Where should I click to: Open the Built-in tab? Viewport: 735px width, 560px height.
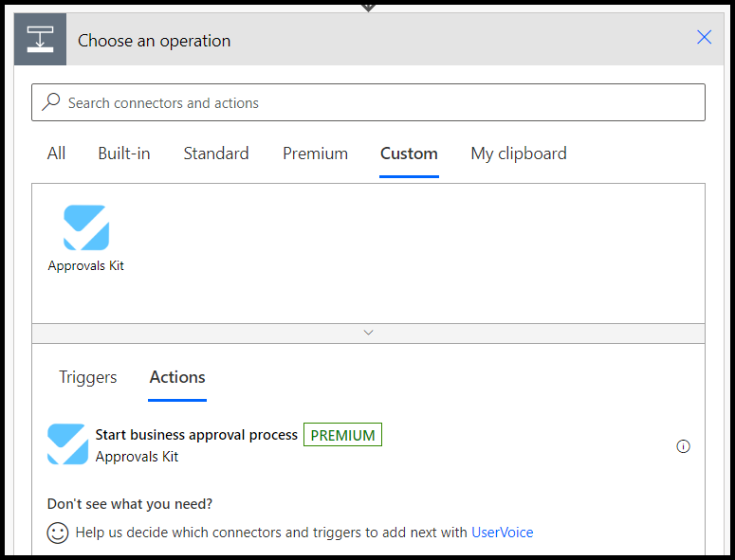(x=123, y=154)
